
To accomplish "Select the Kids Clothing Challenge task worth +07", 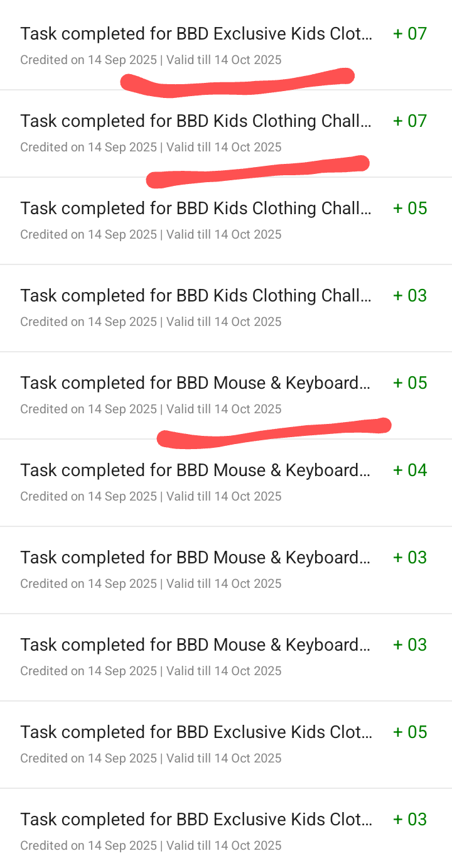I will point(196,121).
